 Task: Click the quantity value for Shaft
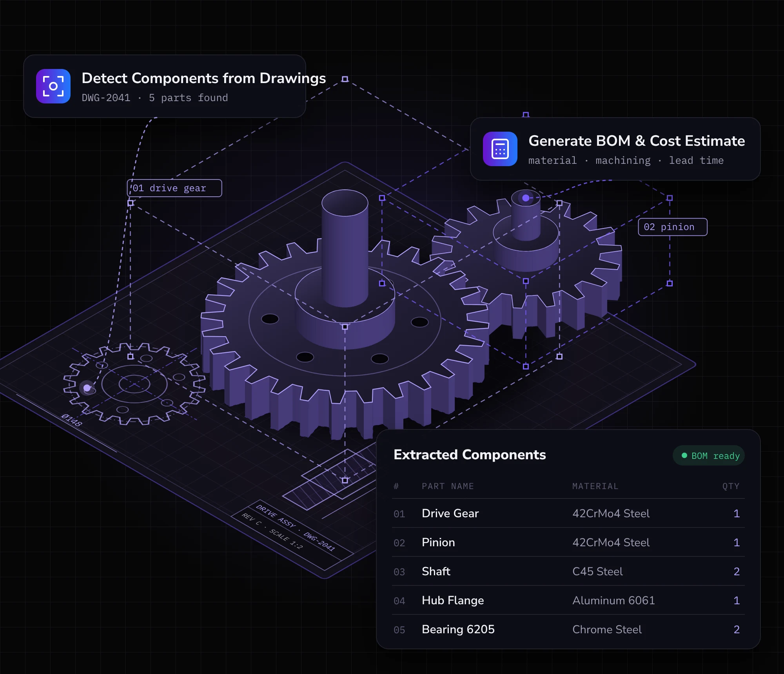[x=737, y=571]
